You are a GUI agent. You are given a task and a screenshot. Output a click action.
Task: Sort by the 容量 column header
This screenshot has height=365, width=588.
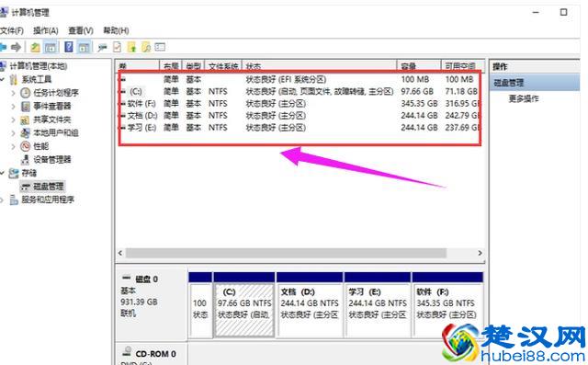[x=419, y=65]
